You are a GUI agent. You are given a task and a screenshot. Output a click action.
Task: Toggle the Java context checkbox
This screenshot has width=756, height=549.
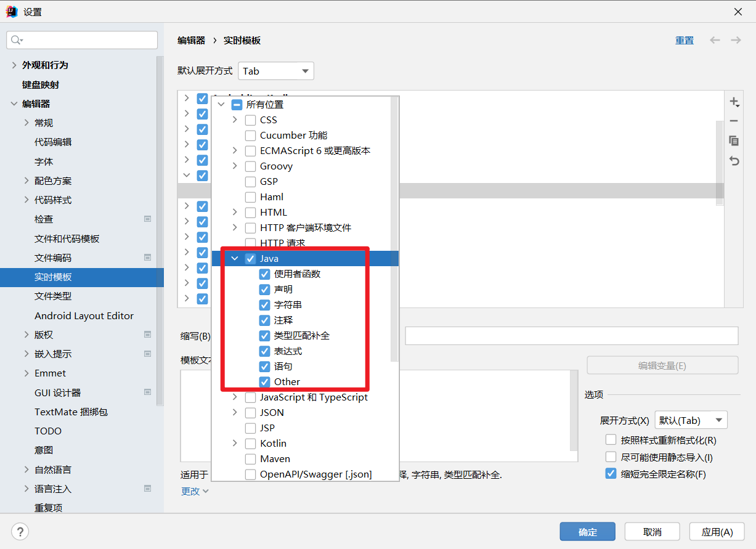pos(250,259)
